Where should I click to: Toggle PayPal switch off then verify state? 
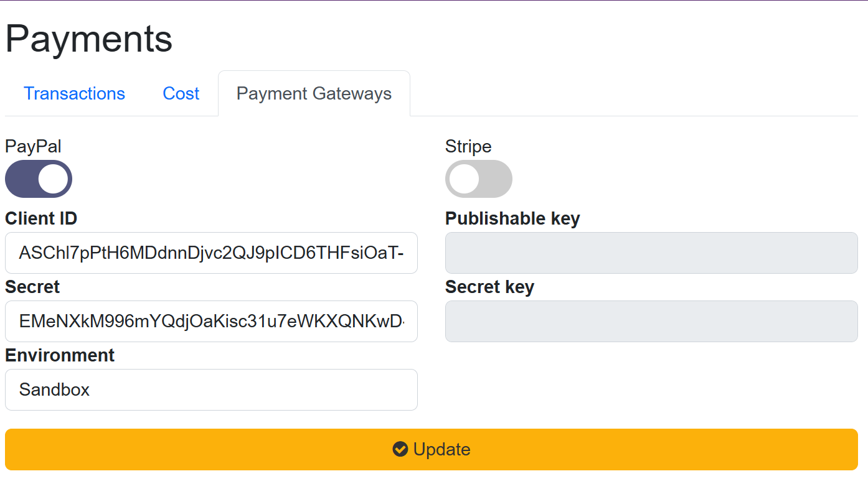coord(39,179)
